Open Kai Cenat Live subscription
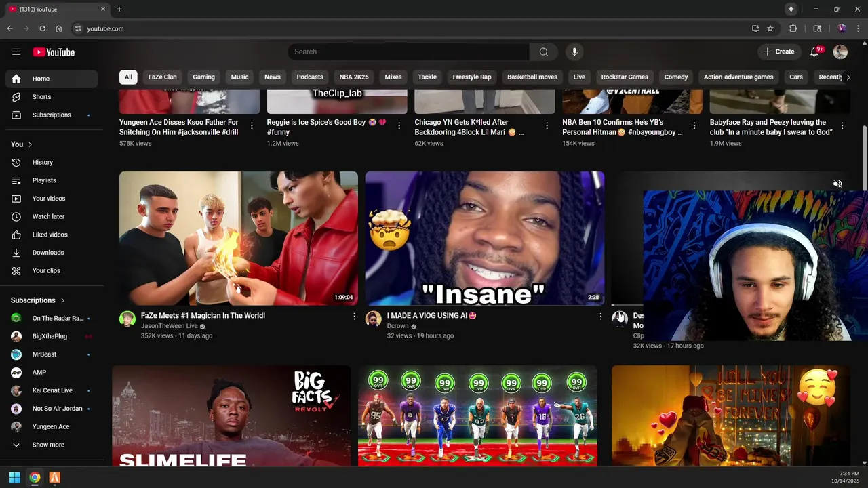The image size is (868, 488). 52,391
